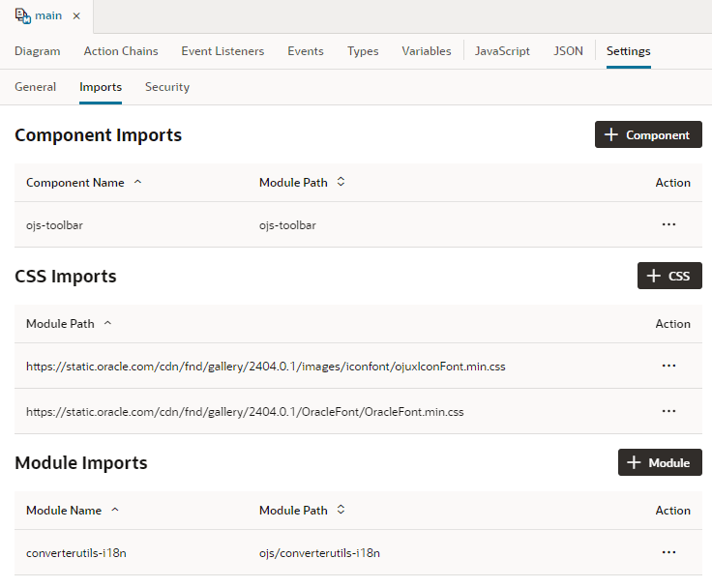Image resolution: width=712 pixels, height=588 pixels.
Task: Select the ojuxIconFont.min.css URL row
Action: tap(358, 366)
